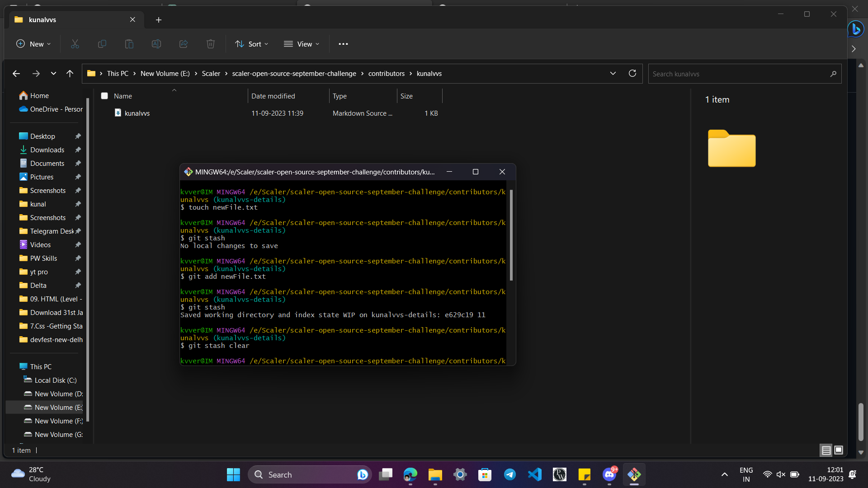The height and width of the screenshot is (488, 868).
Task: Open contributors from the breadcrumb
Action: point(387,73)
